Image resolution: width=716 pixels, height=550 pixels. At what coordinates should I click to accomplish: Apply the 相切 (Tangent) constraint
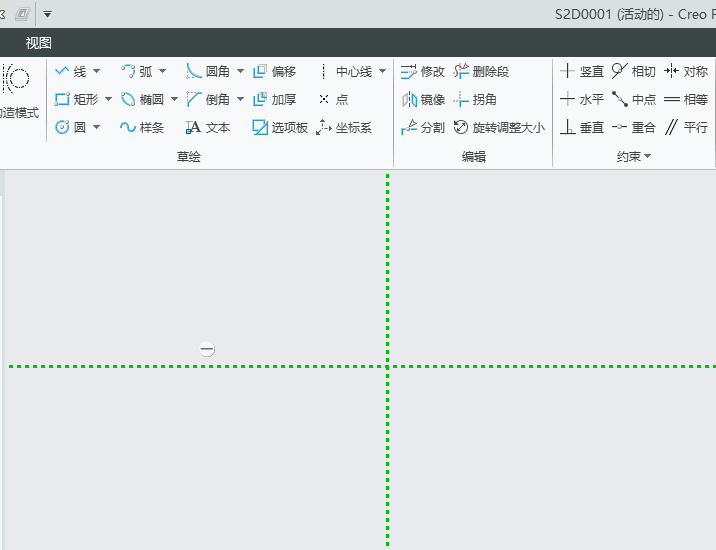[634, 72]
